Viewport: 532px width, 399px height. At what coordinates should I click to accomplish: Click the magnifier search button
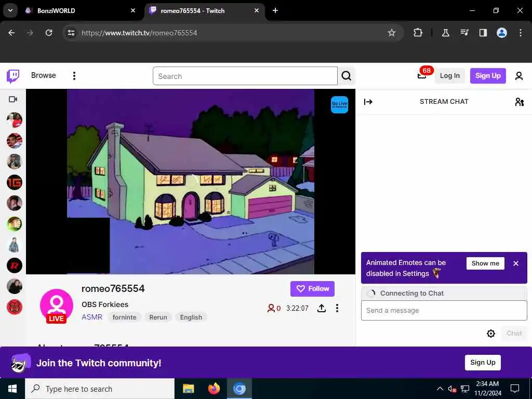346,76
